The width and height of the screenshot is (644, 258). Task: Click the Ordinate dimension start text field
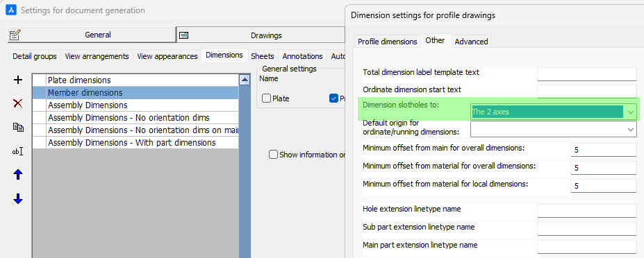click(587, 91)
